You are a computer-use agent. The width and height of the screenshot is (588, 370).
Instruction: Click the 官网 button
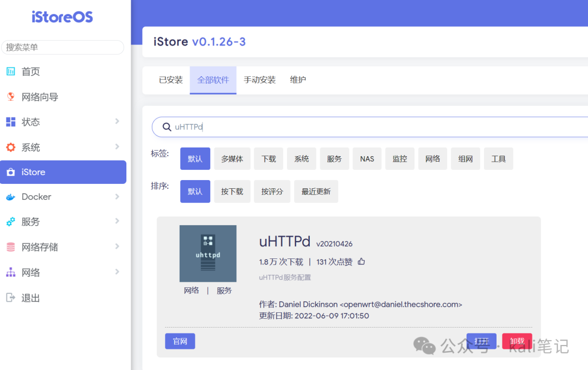(180, 341)
